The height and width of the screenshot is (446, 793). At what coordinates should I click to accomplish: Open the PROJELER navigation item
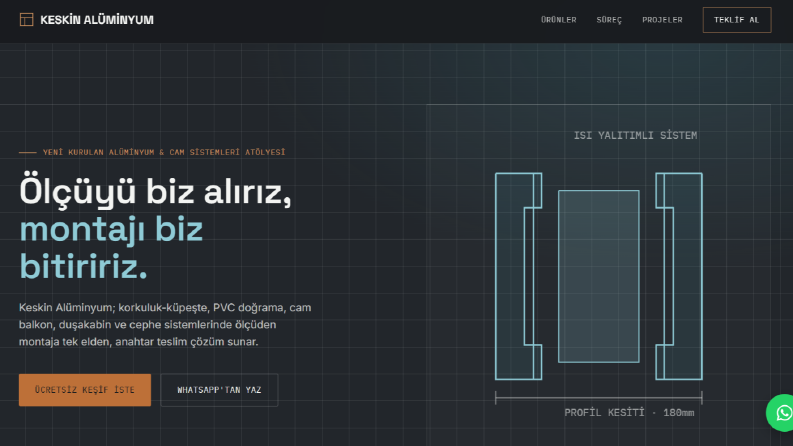(662, 20)
